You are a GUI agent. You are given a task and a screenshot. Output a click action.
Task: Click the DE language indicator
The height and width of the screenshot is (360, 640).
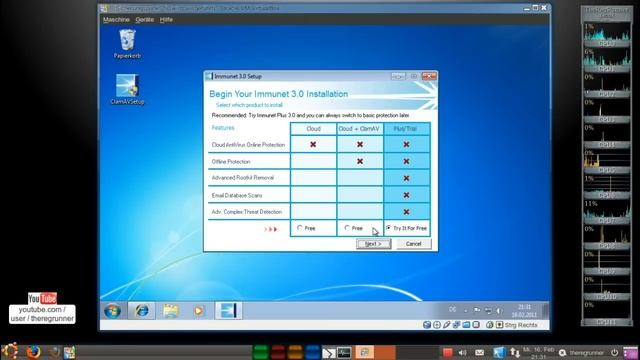(452, 309)
